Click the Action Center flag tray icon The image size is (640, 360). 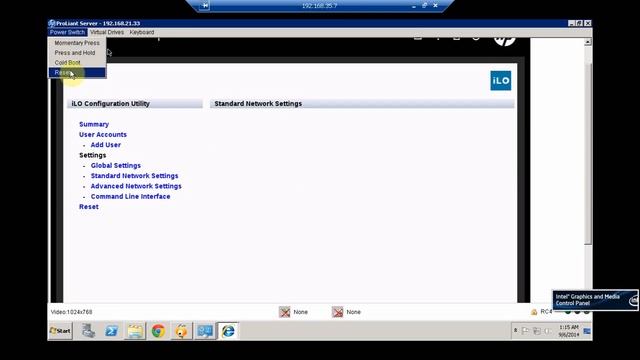point(526,331)
